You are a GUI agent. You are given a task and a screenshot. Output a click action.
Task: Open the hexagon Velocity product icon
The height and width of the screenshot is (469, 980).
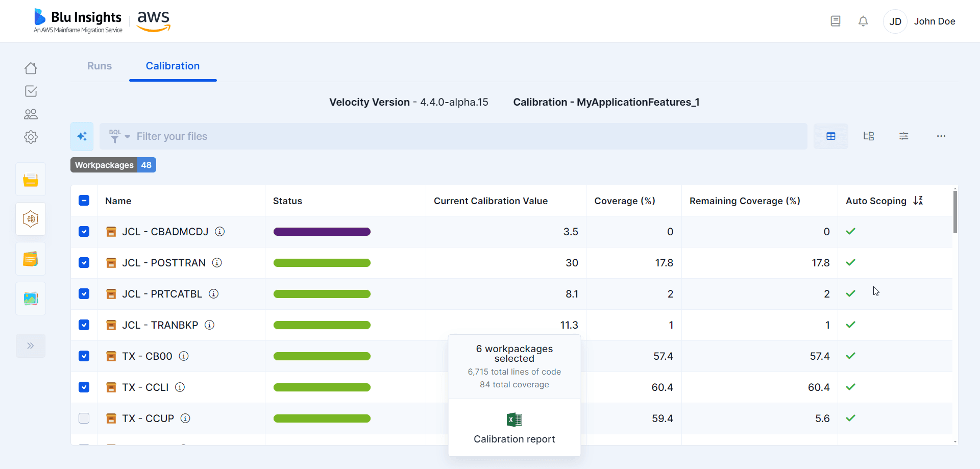31,219
